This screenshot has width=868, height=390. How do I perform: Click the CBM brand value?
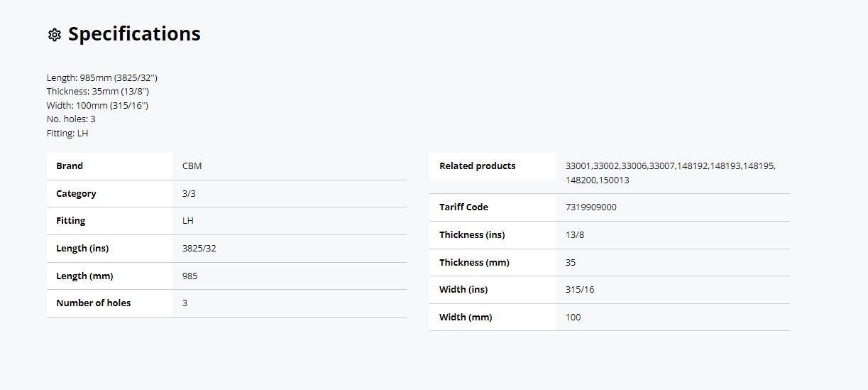[x=192, y=166]
